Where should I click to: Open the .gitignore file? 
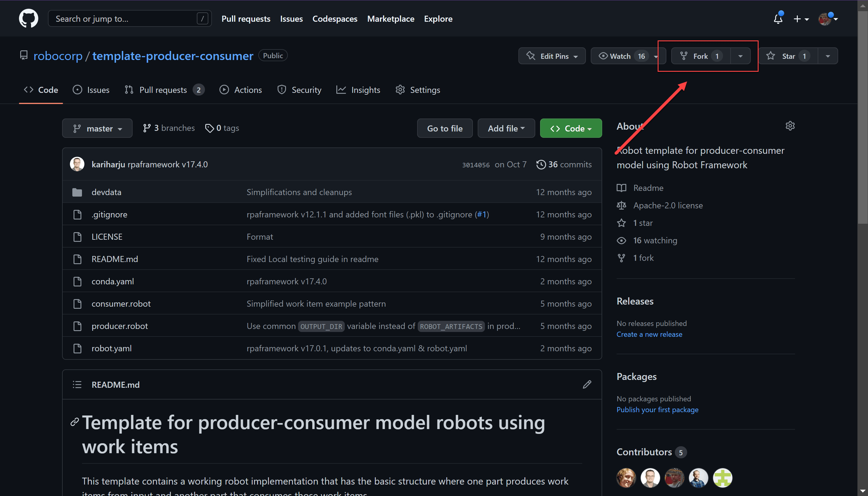click(109, 214)
